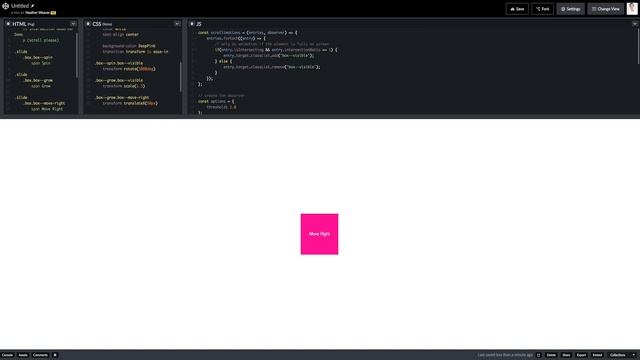The height and width of the screenshot is (360, 640).
Task: Edit pen title with pencil icon
Action: pos(33,6)
